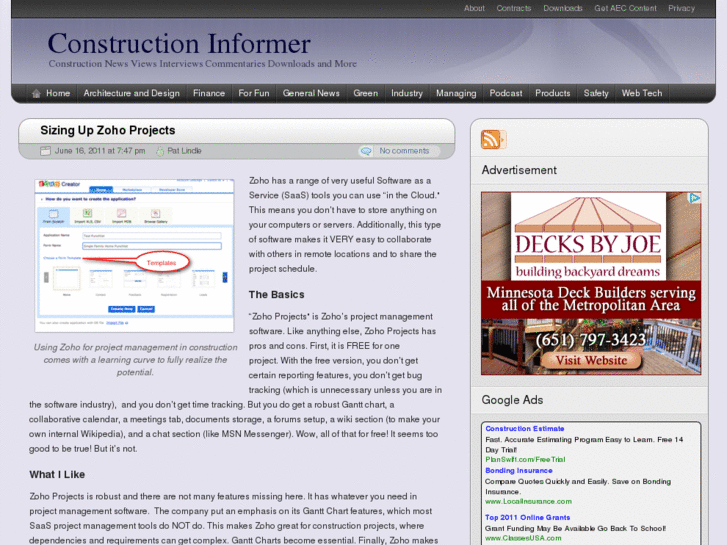Click the What I Like subheading
727x545 pixels.
(57, 474)
